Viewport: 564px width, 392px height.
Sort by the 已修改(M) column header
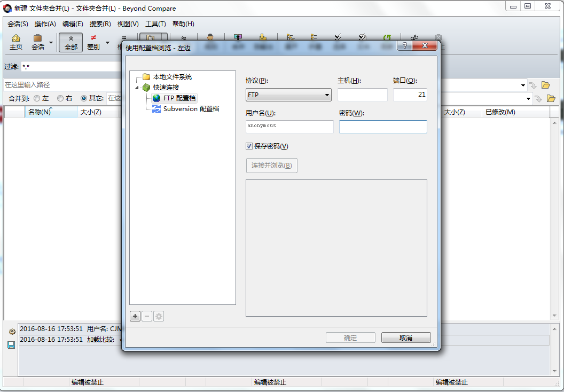[x=516, y=112]
